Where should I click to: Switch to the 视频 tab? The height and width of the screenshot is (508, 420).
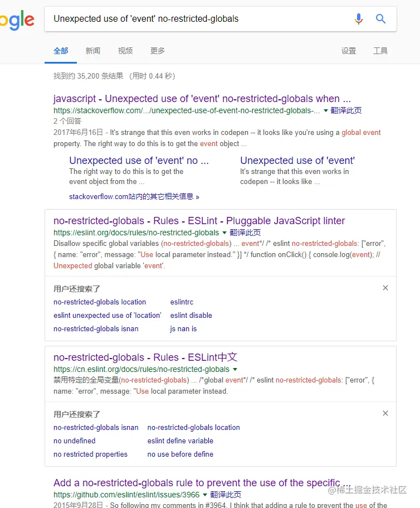tap(125, 51)
